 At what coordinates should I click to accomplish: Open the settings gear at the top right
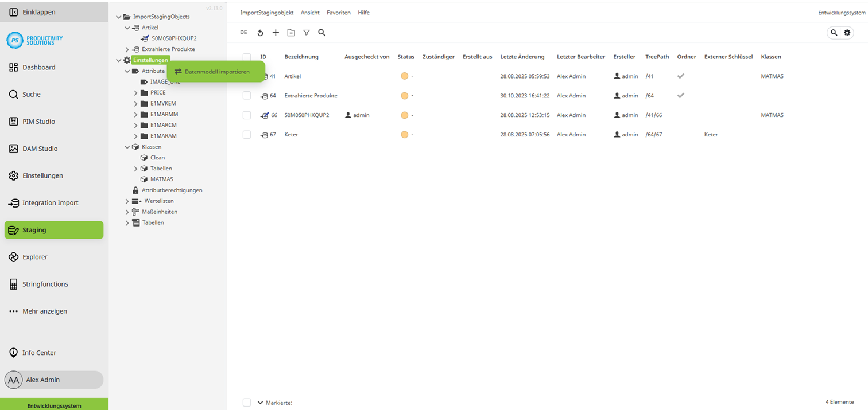point(847,33)
